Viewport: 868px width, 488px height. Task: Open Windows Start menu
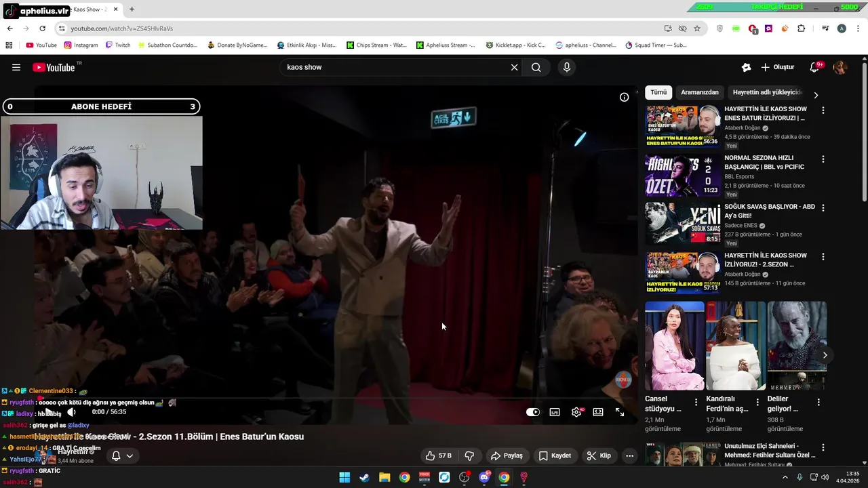tap(344, 477)
